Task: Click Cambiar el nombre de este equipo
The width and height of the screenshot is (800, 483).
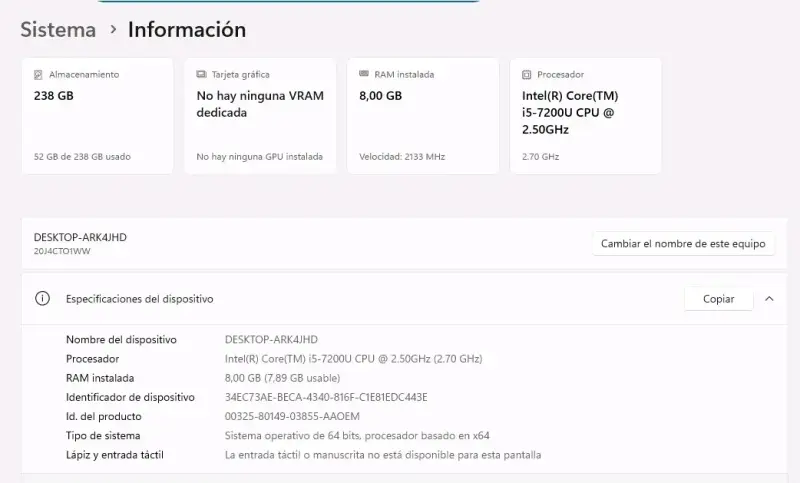Action: click(x=683, y=244)
